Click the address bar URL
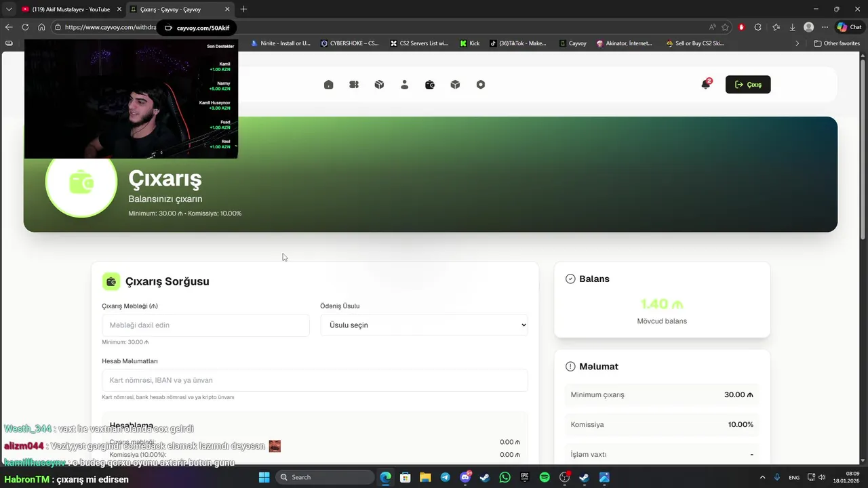The image size is (868, 488). pyautogui.click(x=112, y=27)
